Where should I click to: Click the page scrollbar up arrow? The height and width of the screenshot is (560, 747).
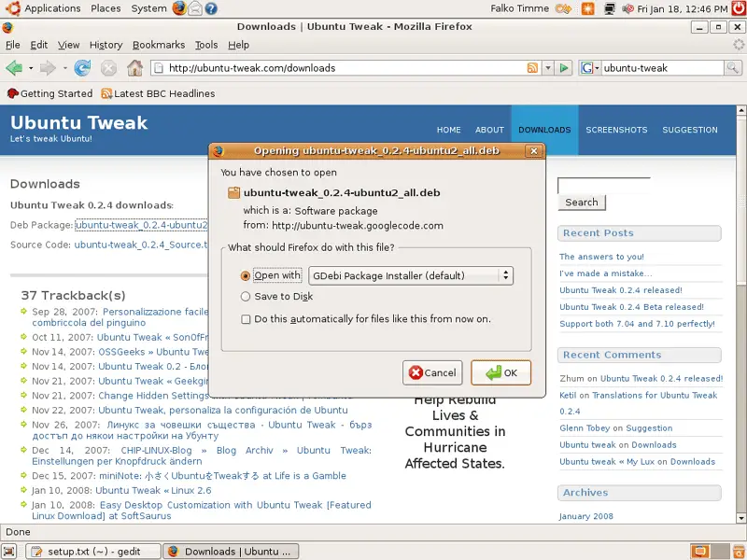click(740, 110)
